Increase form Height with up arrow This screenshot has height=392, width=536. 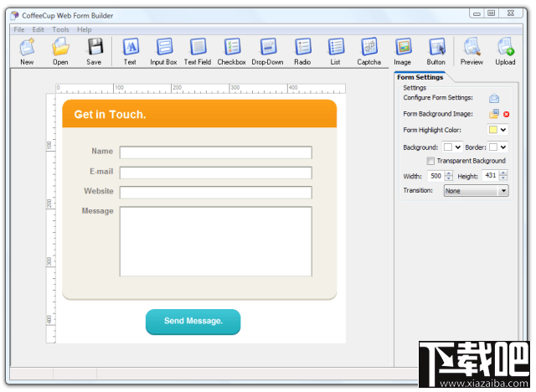tap(502, 173)
